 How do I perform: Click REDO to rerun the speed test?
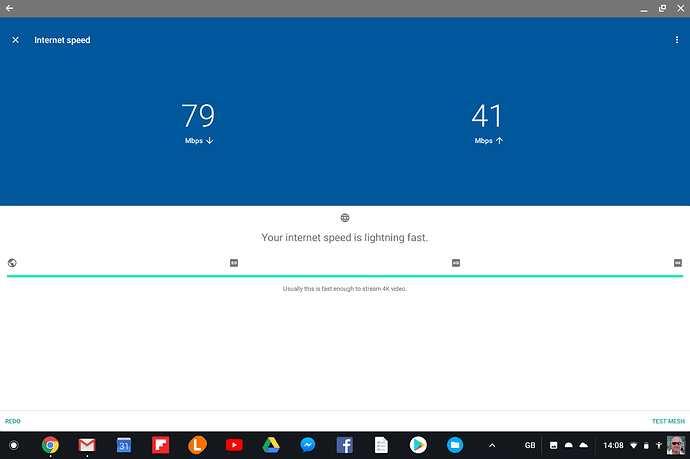pos(13,421)
